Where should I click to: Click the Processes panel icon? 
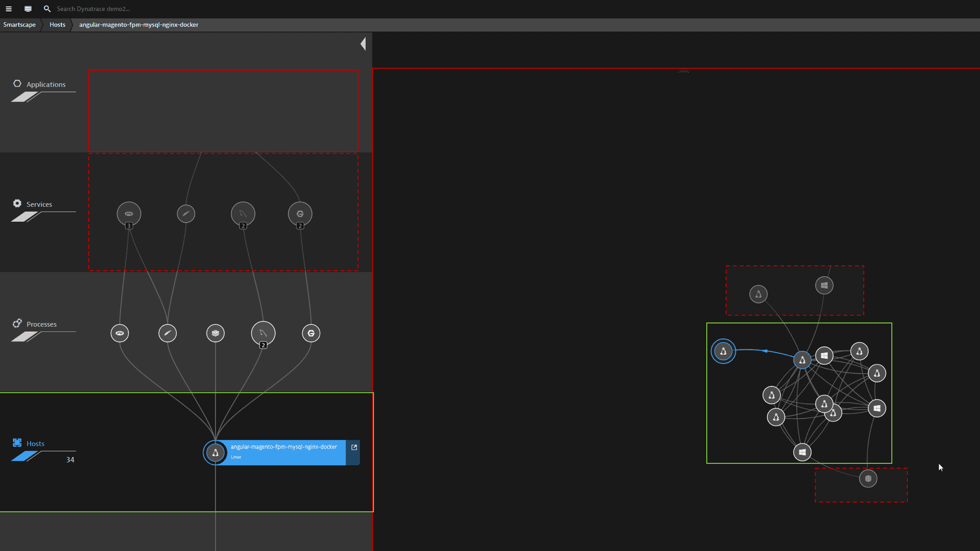[17, 323]
